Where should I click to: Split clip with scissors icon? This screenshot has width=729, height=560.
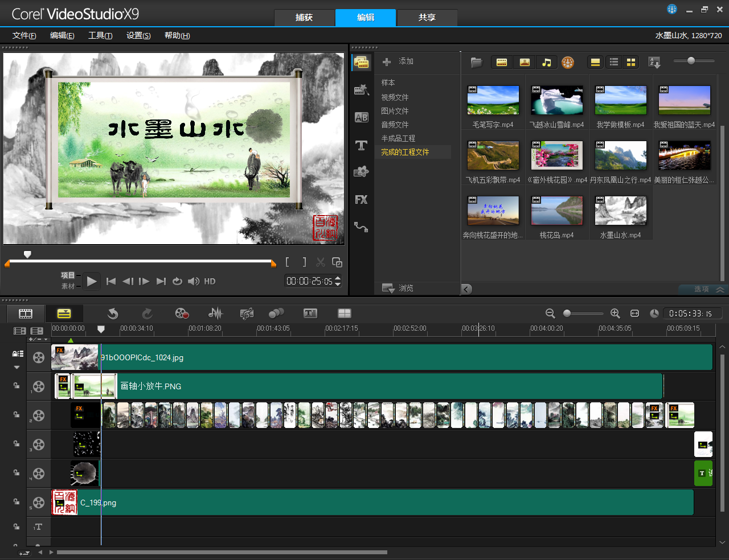click(x=321, y=262)
